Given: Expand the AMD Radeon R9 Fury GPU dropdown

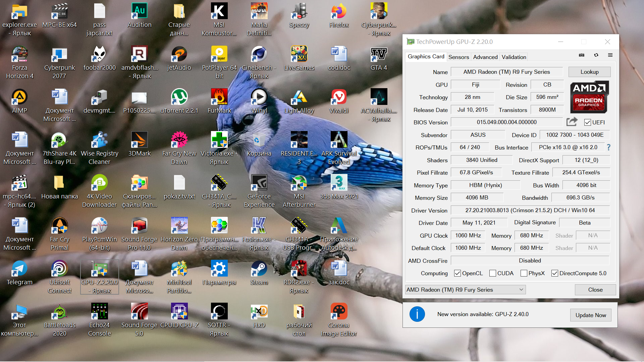Looking at the screenshot, I should 521,290.
